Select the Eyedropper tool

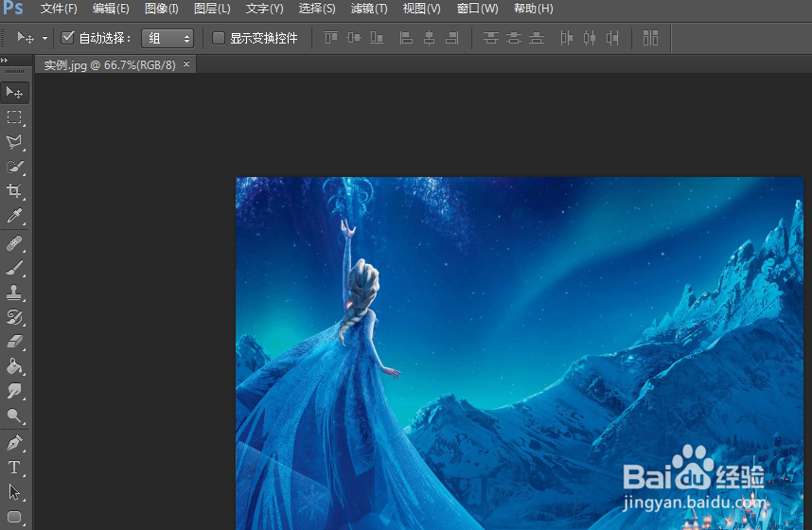click(x=14, y=216)
